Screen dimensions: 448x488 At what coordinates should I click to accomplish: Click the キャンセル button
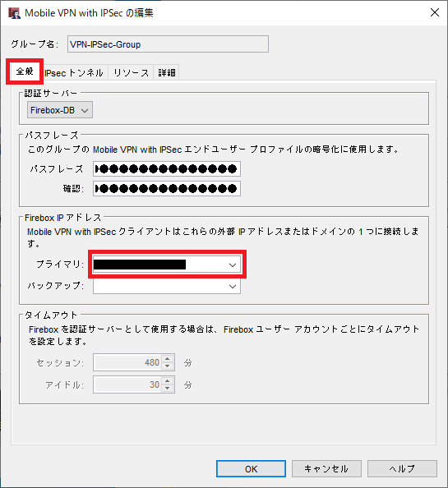(x=326, y=469)
